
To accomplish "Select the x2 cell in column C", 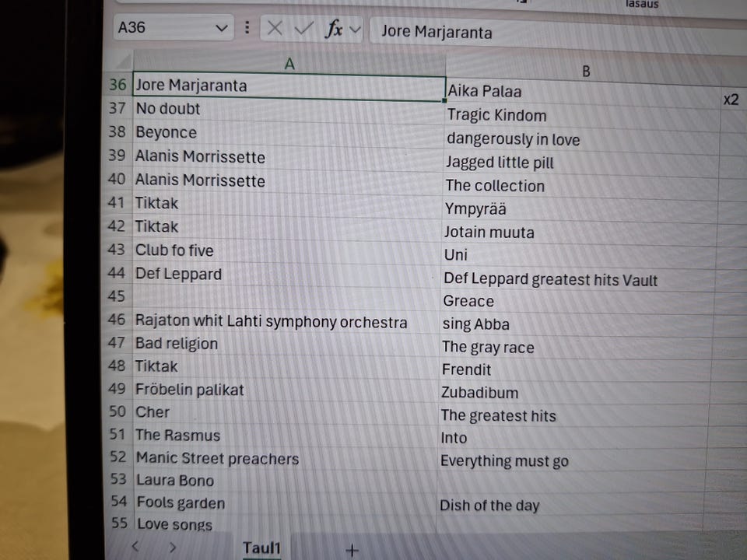I will pyautogui.click(x=734, y=100).
